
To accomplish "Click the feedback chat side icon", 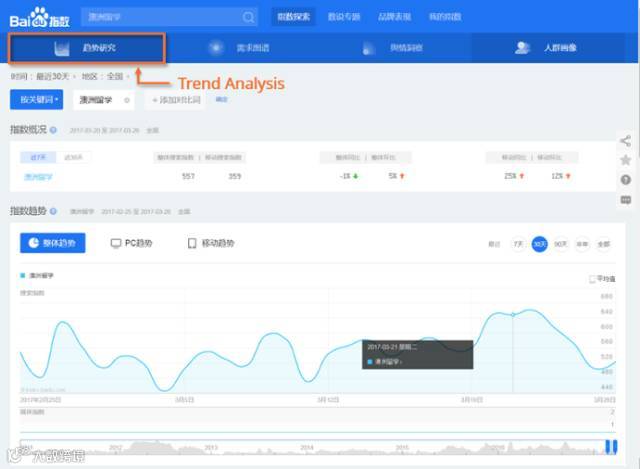I will click(x=626, y=200).
